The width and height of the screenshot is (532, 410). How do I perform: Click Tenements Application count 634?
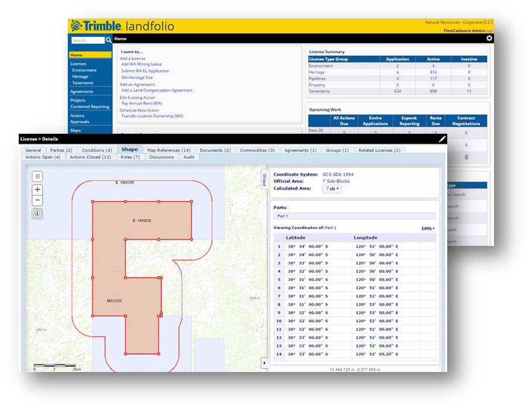click(398, 91)
